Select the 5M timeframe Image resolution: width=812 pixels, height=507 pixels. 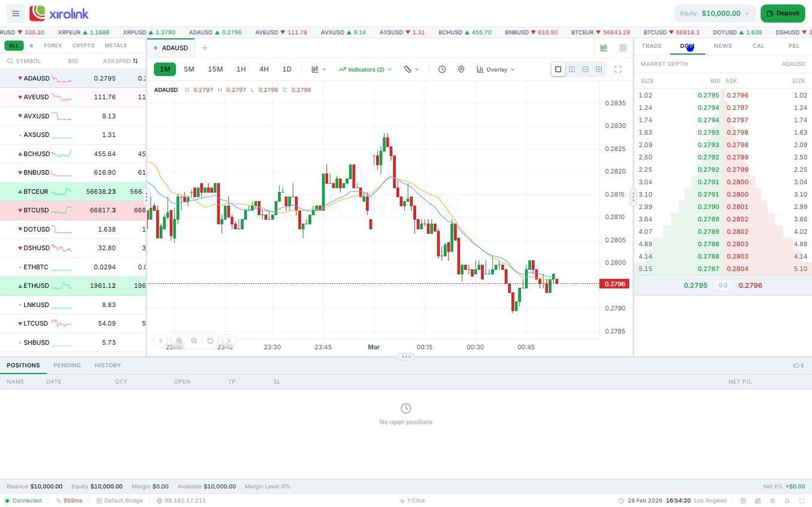189,69
